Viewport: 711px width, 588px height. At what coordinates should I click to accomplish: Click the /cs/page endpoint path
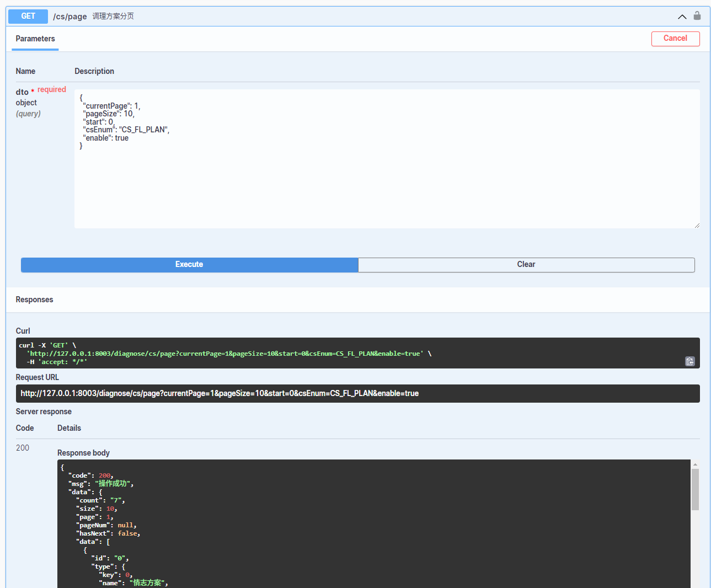coord(70,17)
